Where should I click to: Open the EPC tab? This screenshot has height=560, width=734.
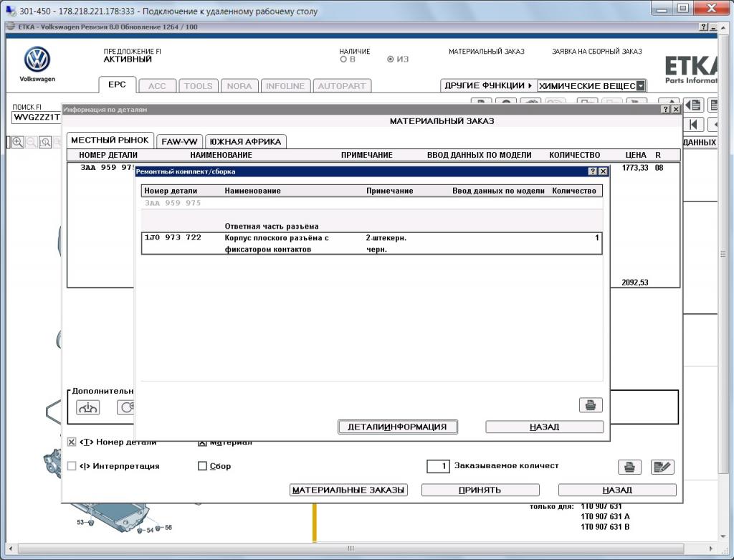[x=117, y=85]
